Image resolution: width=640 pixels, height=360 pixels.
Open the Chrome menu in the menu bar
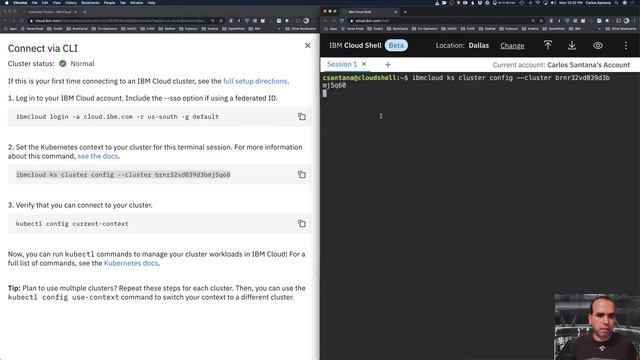(20, 2)
